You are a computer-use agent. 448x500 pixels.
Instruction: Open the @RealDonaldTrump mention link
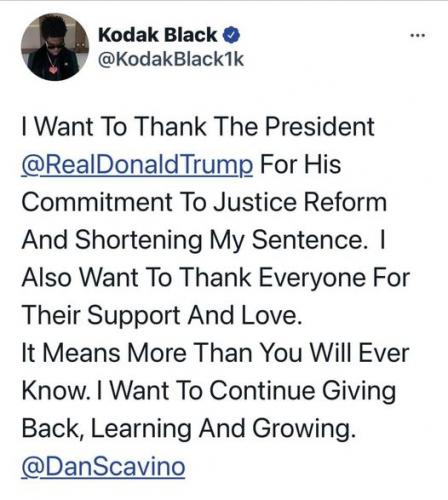137,165
